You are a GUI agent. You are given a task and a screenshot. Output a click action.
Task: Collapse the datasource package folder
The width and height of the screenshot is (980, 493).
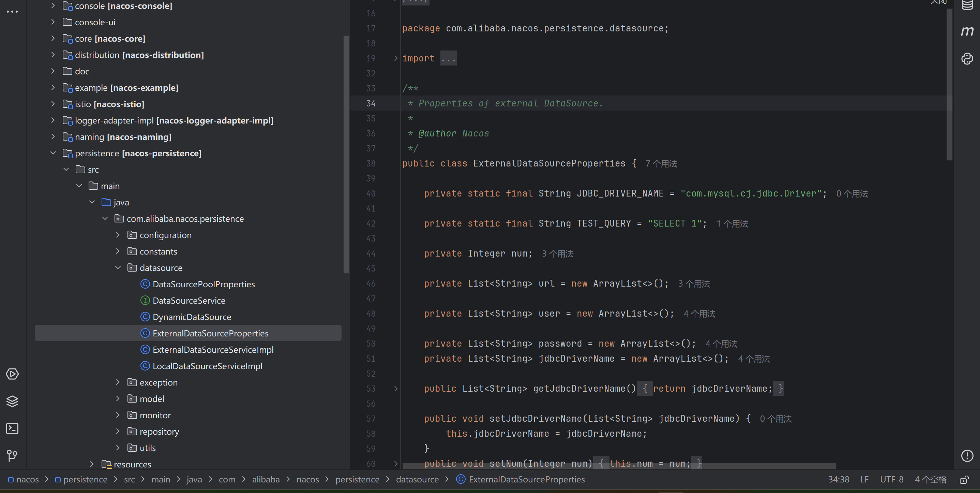tap(118, 268)
